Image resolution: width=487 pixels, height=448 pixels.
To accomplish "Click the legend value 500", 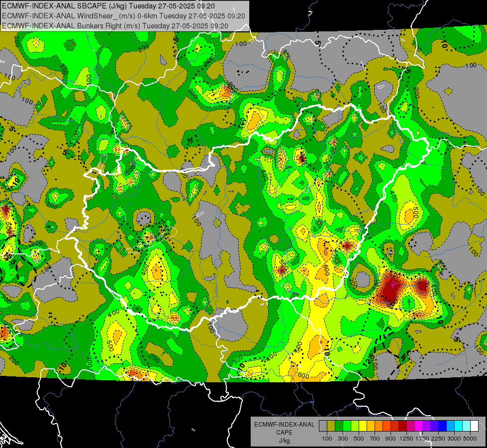I will click(359, 439).
